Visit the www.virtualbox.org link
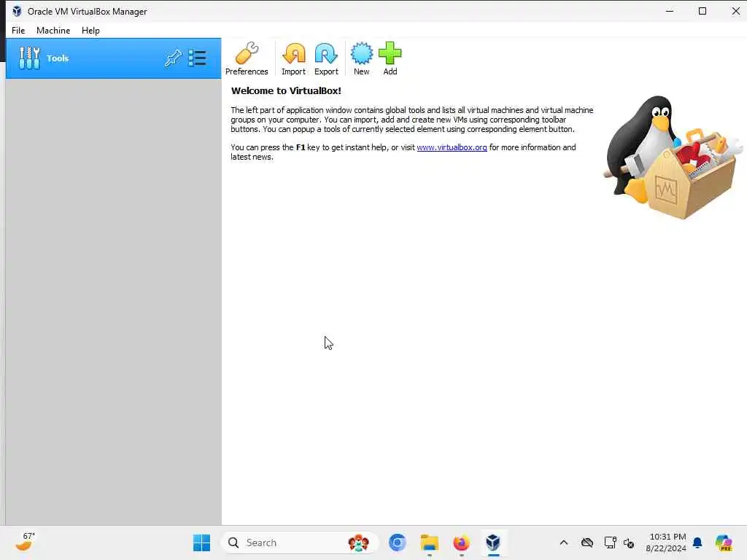 [x=452, y=147]
